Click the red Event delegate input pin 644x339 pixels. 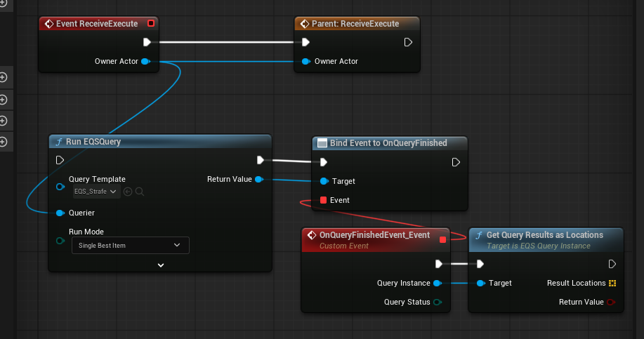323,200
